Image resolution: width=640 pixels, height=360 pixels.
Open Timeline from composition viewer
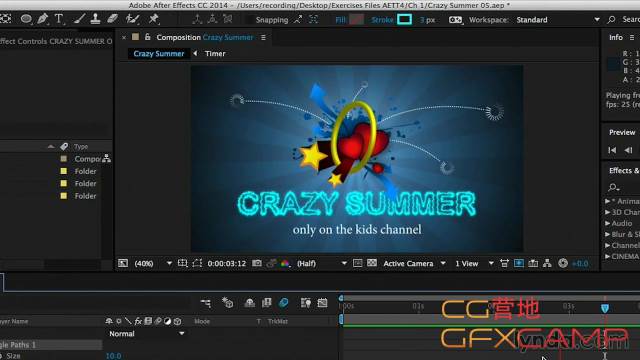533,264
